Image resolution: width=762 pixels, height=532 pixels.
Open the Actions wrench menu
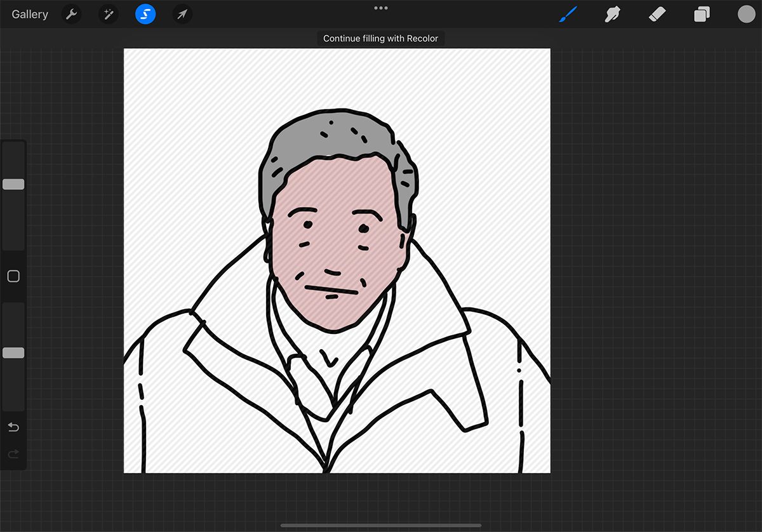click(71, 14)
